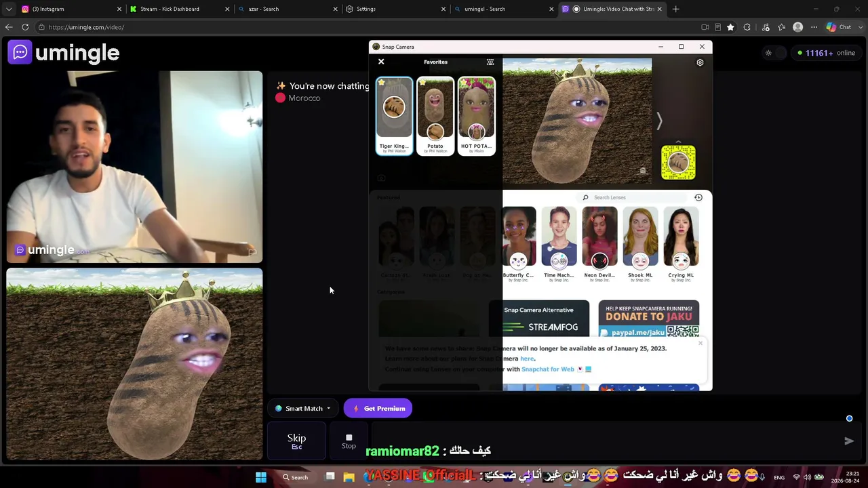The image size is (868, 488).
Task: Stop the current video chat
Action: 349,441
